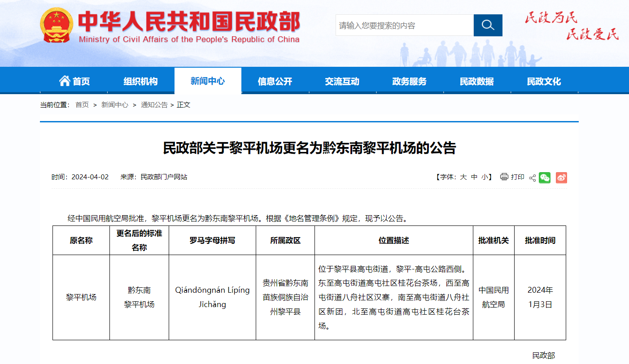Open the 政务服务 navigation tab
Screen dimensions: 629x364
coord(410,81)
